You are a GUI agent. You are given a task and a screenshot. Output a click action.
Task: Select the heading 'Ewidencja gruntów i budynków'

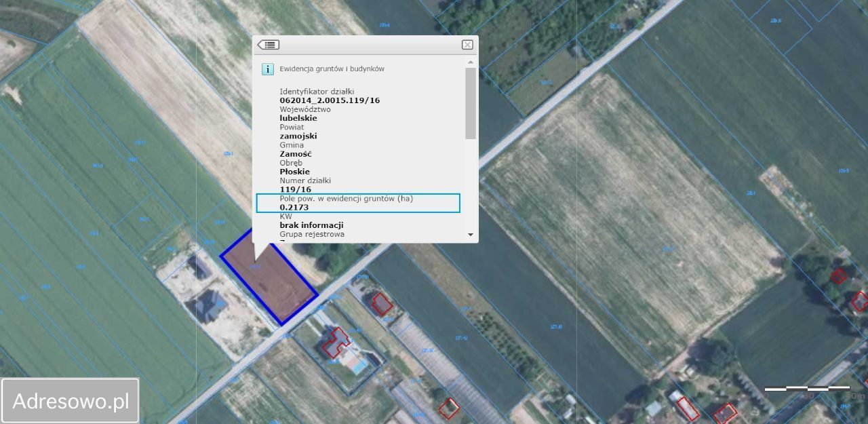[332, 69]
